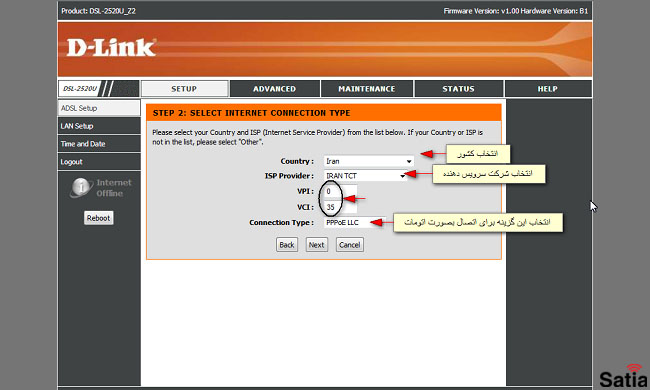Select ADSL Setup in the sidebar

(99, 108)
